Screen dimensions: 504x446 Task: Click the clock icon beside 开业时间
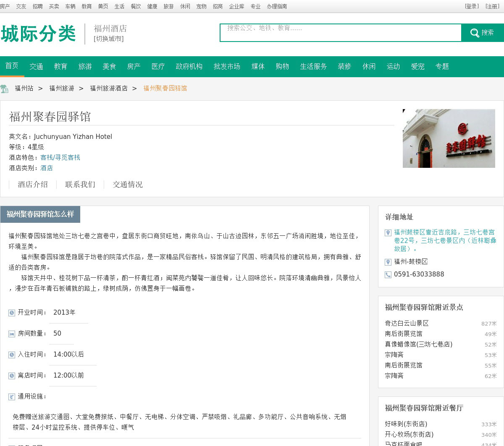(x=12, y=313)
